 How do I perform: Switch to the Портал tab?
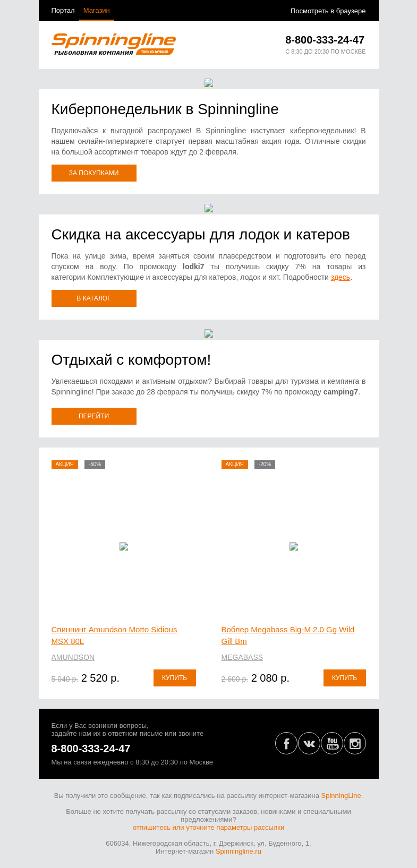[63, 11]
